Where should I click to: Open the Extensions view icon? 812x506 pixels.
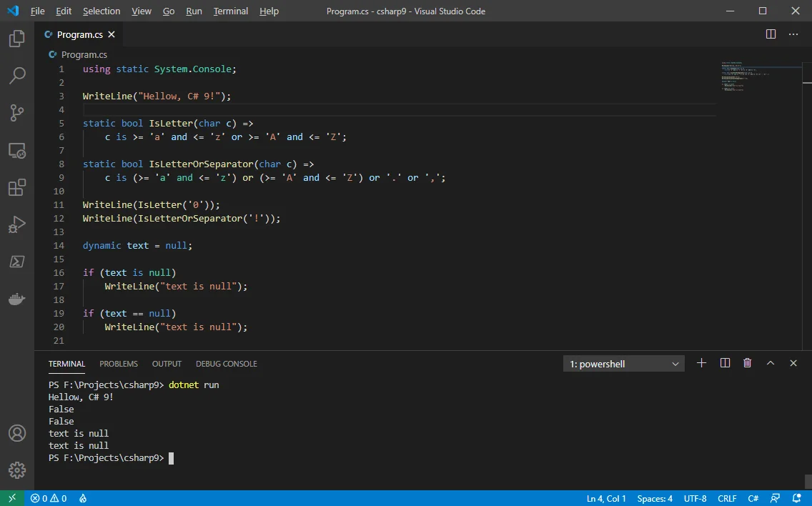17,187
